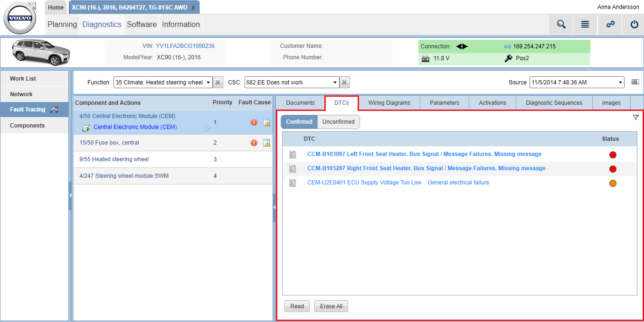The width and height of the screenshot is (644, 322).
Task: Click orange status dot for CEM-U2E0401
Action: coord(613,183)
